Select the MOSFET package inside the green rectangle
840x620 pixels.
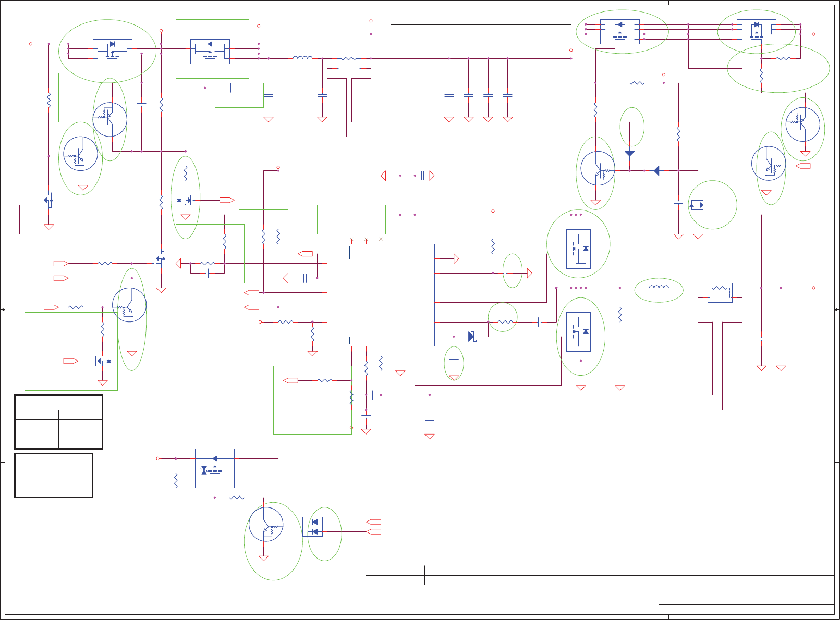pos(210,52)
